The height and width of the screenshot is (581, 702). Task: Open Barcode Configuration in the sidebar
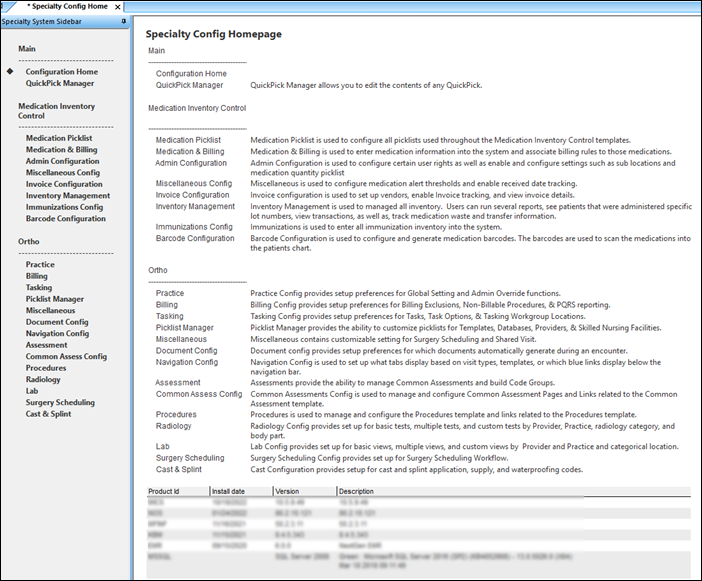pos(66,218)
